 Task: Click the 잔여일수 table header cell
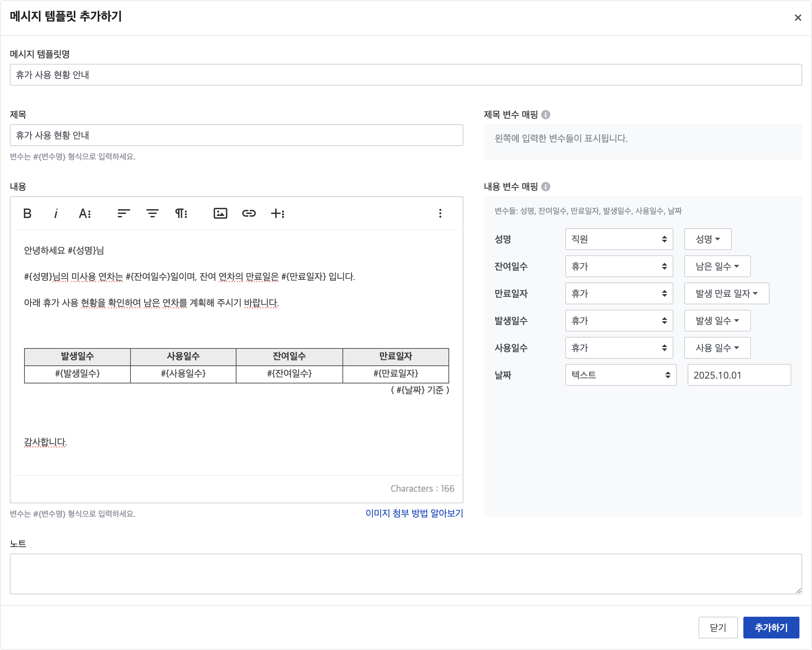coord(289,357)
